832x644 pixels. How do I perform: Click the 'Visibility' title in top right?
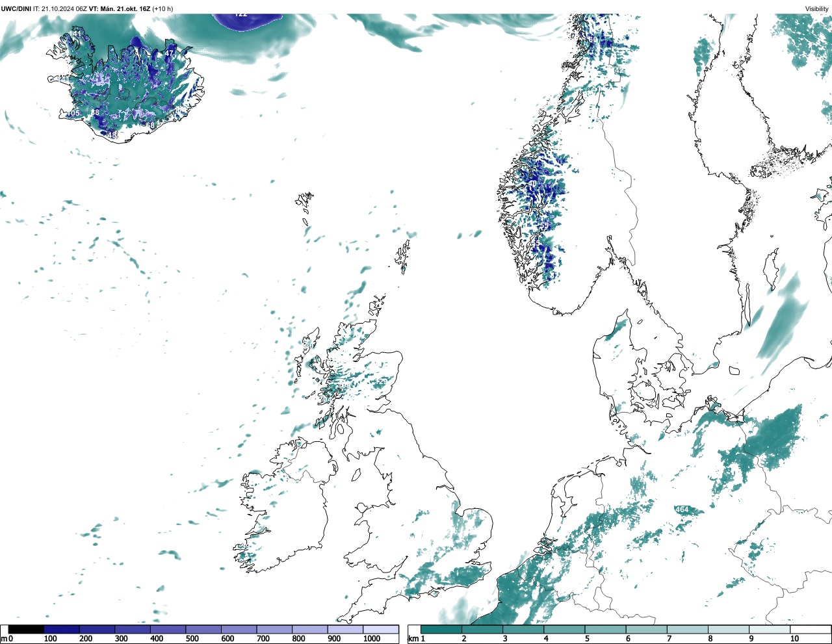click(x=817, y=9)
